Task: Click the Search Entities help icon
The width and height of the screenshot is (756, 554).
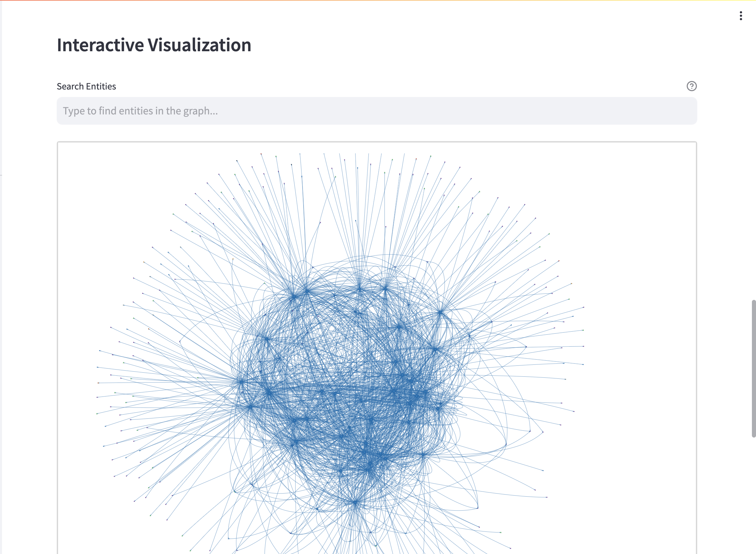Action: (691, 86)
